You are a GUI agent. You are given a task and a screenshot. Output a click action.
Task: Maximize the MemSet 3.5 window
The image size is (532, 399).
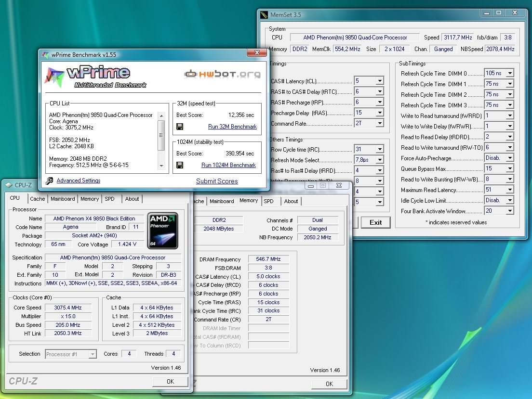pos(499,13)
